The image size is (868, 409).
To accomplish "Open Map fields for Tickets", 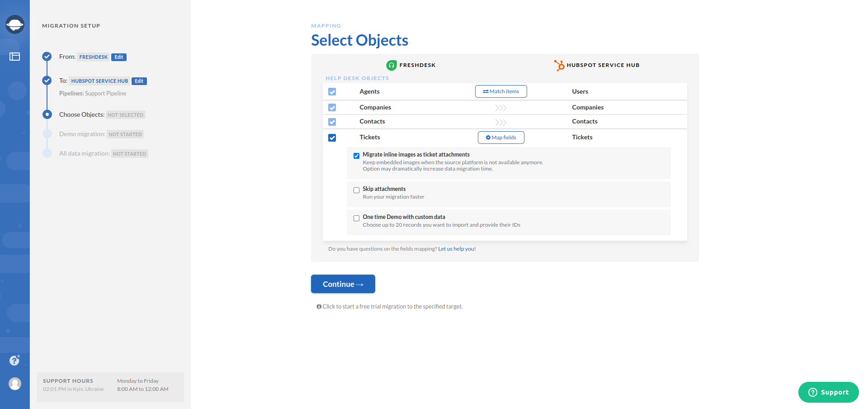I will coord(501,138).
